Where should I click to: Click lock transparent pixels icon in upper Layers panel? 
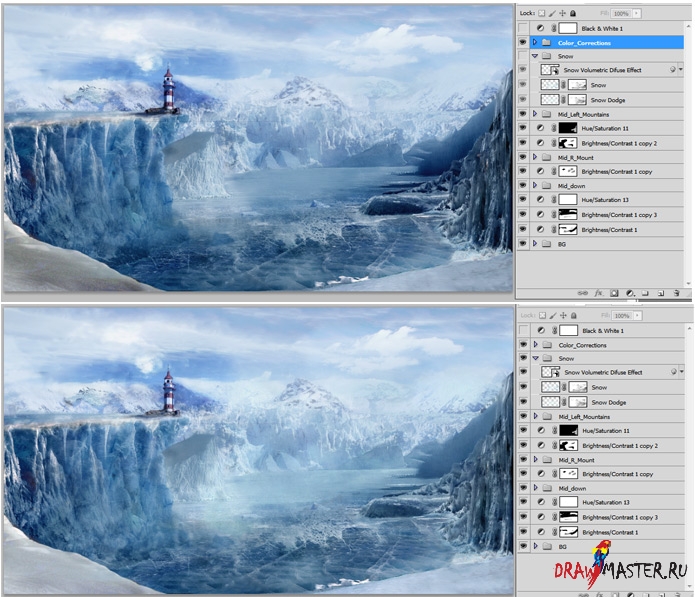tap(541, 13)
